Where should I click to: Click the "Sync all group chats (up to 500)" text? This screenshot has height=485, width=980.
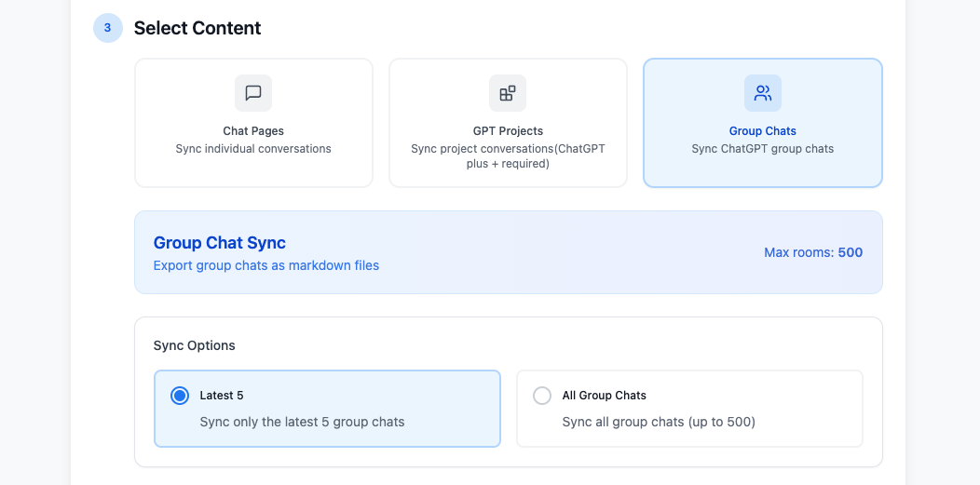[x=659, y=422]
